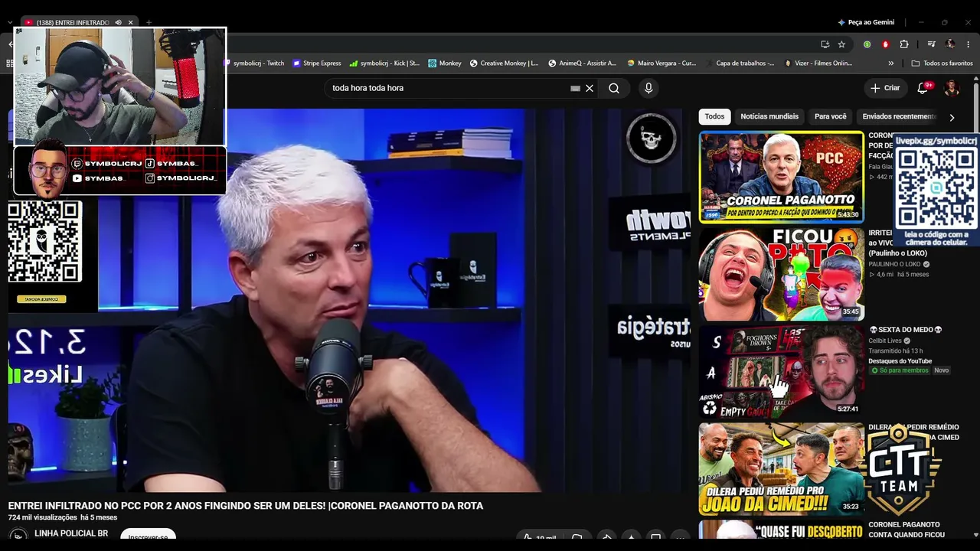Image resolution: width=980 pixels, height=551 pixels.
Task: Show more bookmarks with the chevron
Action: [x=890, y=64]
